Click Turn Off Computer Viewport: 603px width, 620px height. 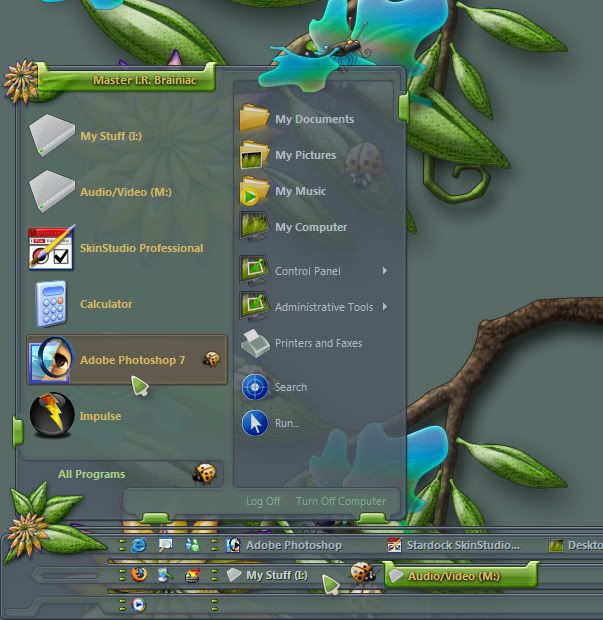(x=340, y=501)
